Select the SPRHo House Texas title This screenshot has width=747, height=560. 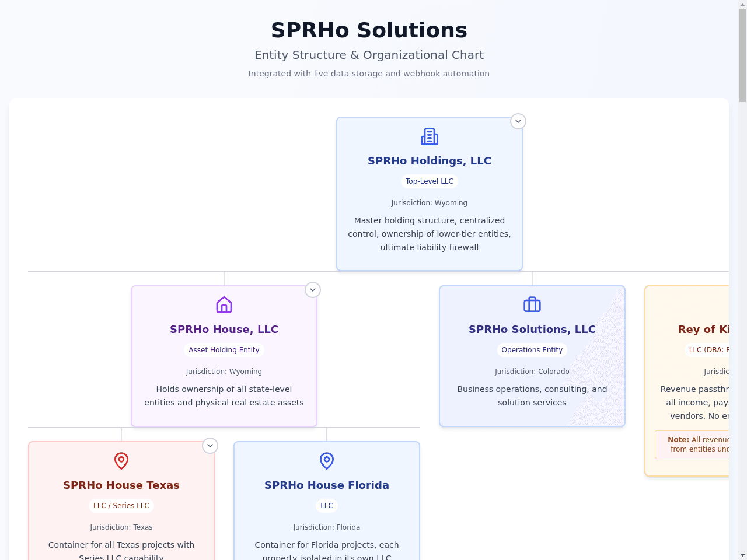(121, 485)
